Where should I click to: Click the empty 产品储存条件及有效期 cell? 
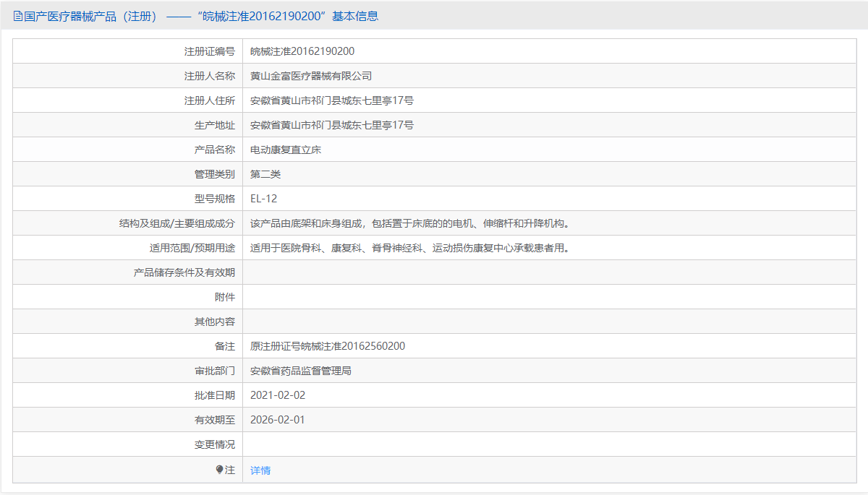[x=434, y=272]
